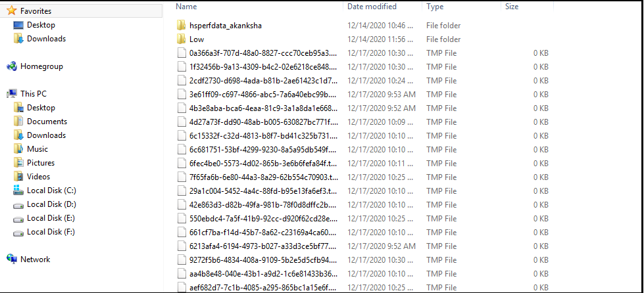Click the Local Disk (C:) drive icon
Viewport: 644px width, 293px height.
[18, 191]
